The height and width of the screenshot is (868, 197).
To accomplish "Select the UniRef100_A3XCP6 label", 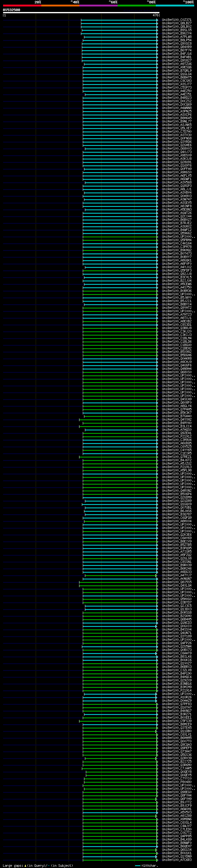I will (177, 115).
